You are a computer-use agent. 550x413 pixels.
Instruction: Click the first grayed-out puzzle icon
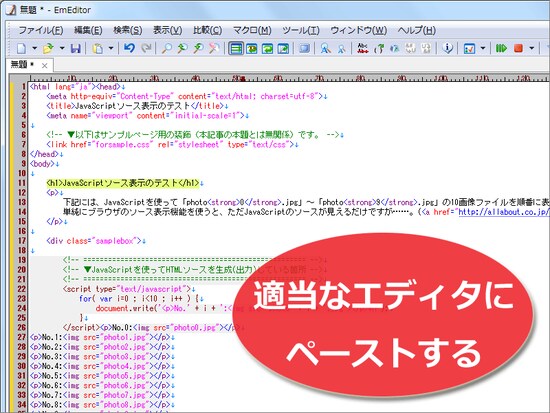tap(410, 48)
